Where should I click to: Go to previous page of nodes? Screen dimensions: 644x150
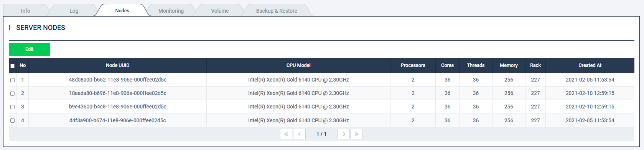tap(299, 134)
